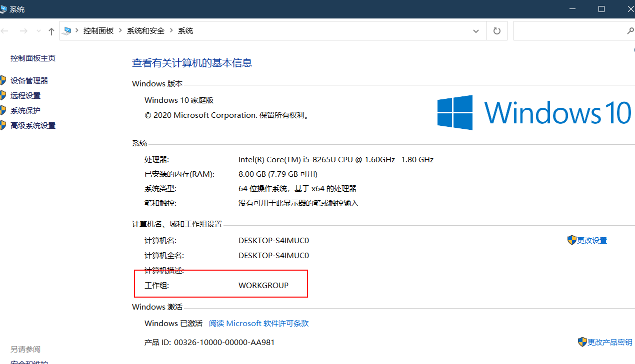635x364 pixels.
Task: Open 系统保护 from sidebar
Action: (x=25, y=111)
